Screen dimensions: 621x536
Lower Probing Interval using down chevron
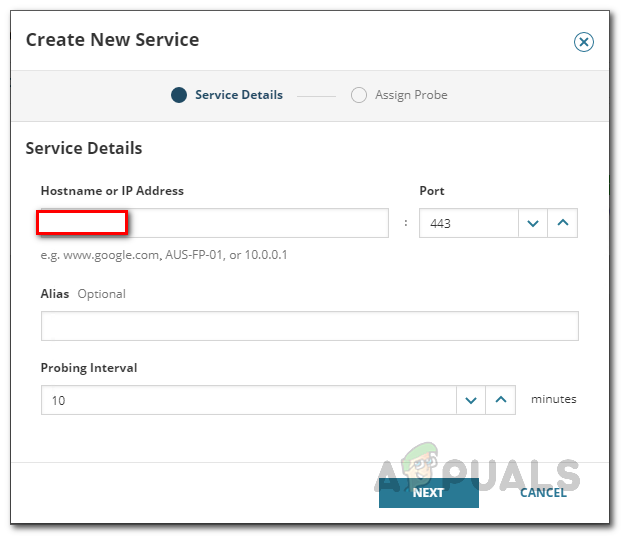(470, 400)
